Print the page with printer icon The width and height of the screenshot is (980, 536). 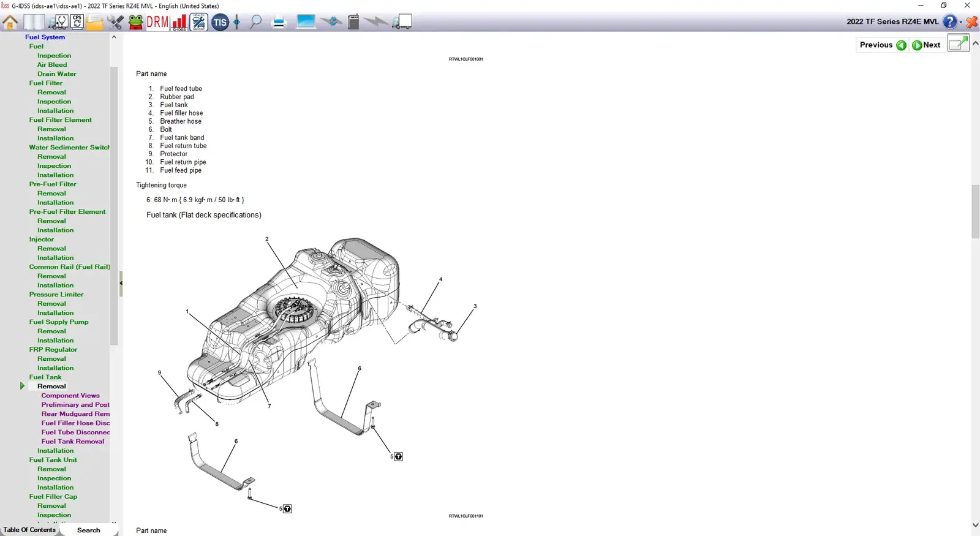click(x=279, y=23)
